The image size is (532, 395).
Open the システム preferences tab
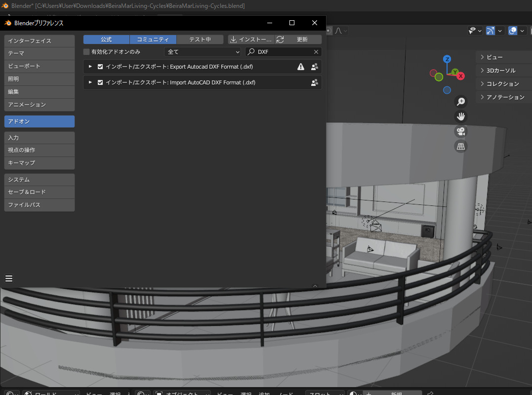(x=40, y=180)
